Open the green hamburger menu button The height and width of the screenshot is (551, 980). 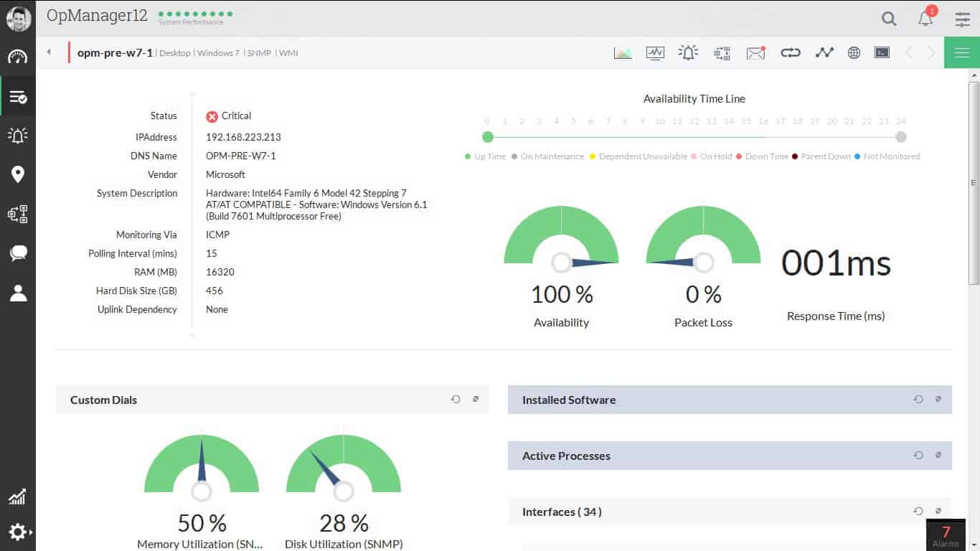962,52
